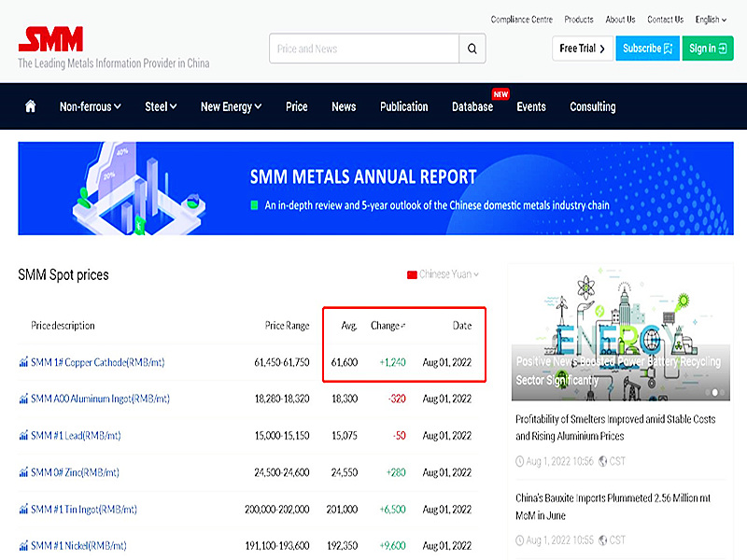The height and width of the screenshot is (560, 747).
Task: Open SMM 0# Zinc price link
Action: (x=75, y=472)
